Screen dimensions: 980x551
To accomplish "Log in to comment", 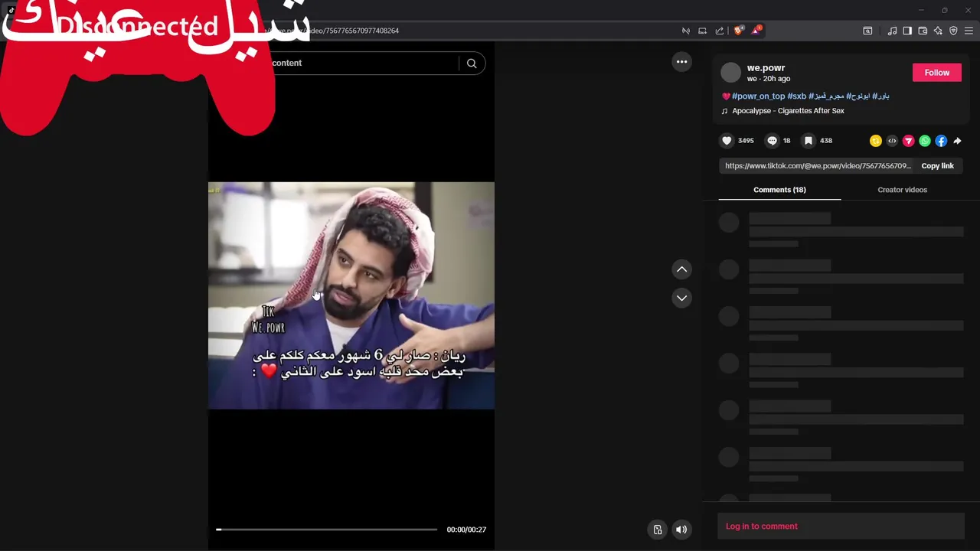I will [762, 527].
